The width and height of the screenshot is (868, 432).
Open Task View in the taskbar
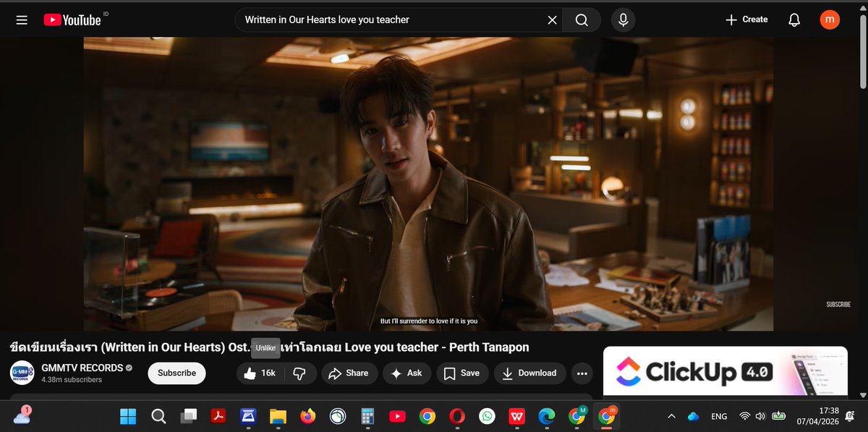pyautogui.click(x=189, y=416)
